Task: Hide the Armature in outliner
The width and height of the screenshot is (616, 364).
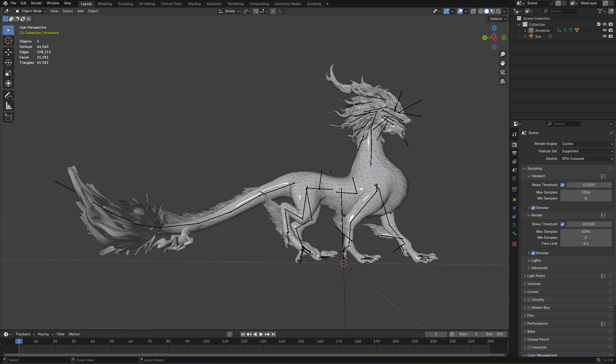Action: pos(604,30)
